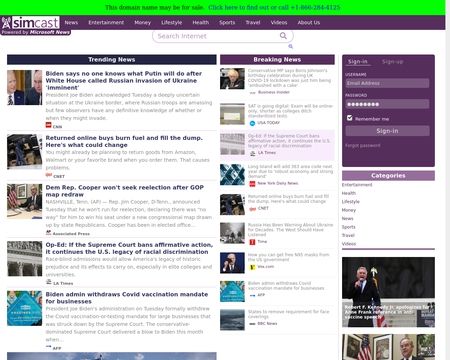Select Health in Categories list
Image resolution: width=450 pixels, height=360 pixels.
click(349, 193)
